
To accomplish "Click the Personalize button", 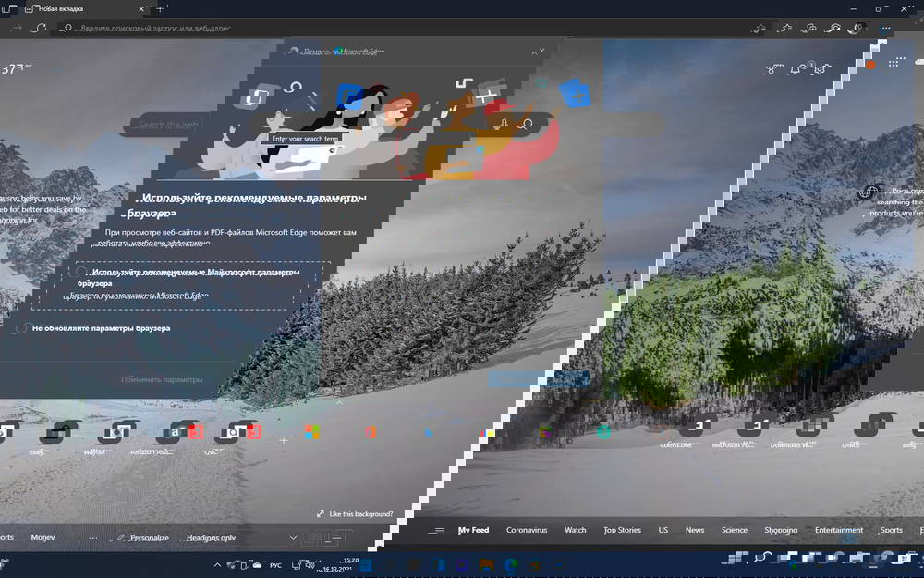I will [143, 537].
